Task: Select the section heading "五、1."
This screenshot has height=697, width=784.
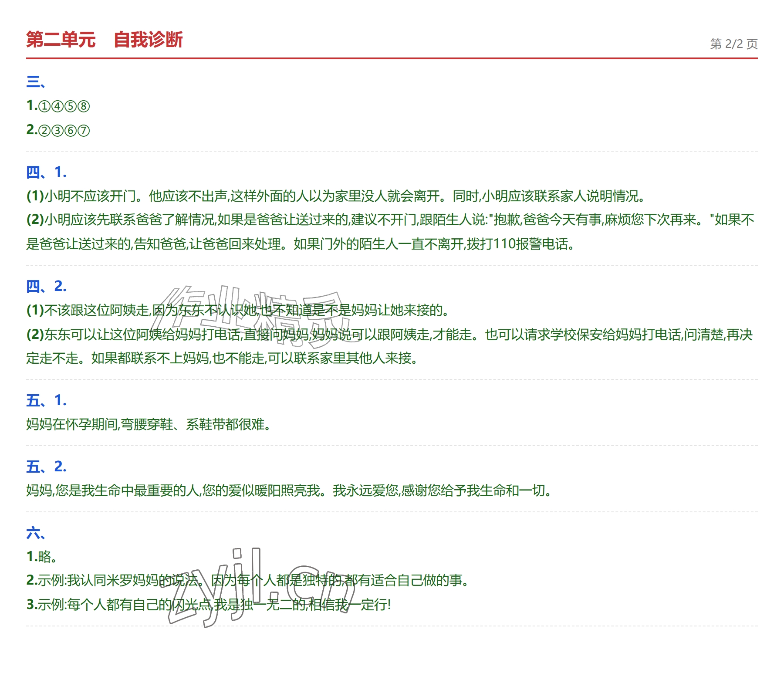Action: [x=47, y=400]
